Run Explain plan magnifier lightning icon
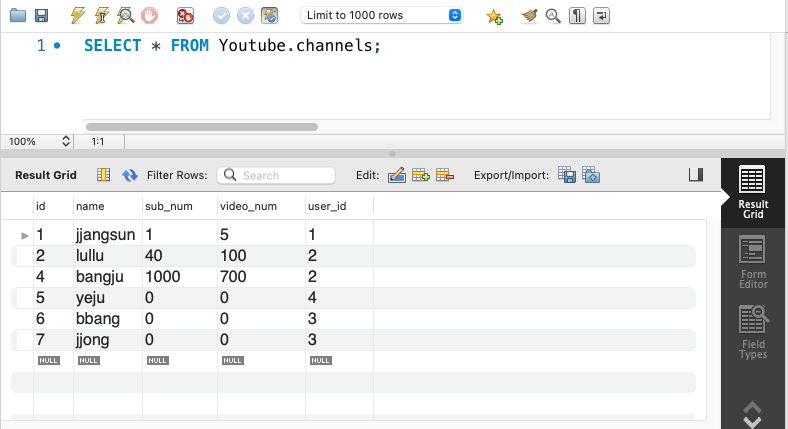The width and height of the screenshot is (788, 429). (125, 16)
